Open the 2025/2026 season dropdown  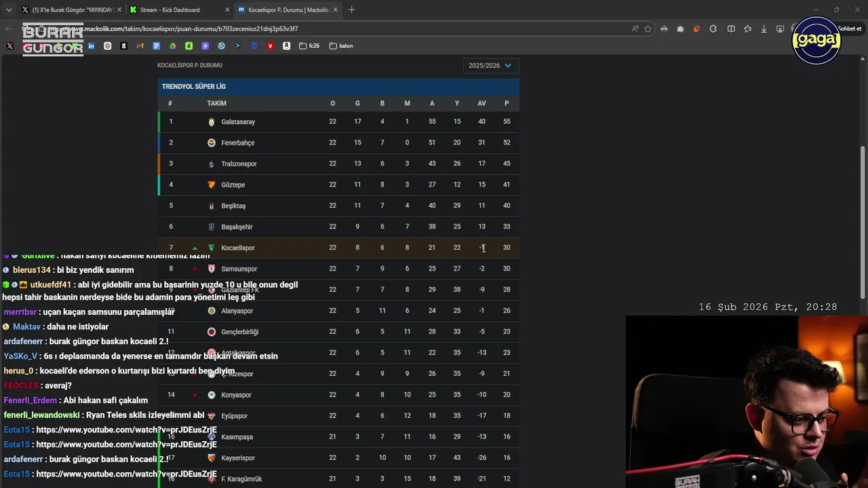(x=491, y=66)
